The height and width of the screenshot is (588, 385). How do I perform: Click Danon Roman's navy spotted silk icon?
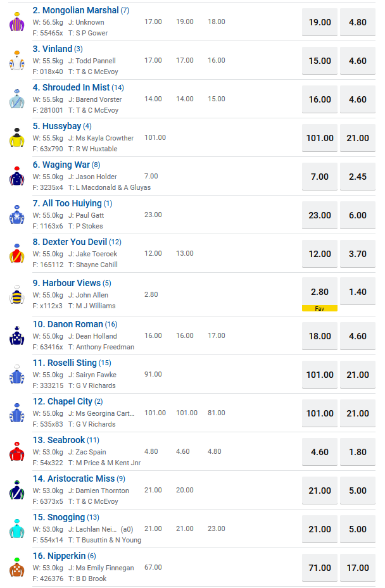pos(16,335)
